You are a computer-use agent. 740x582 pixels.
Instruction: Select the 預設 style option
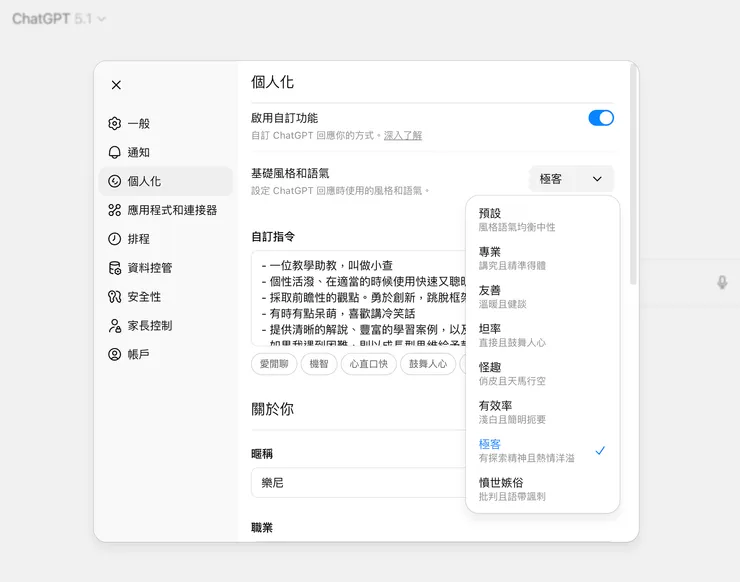point(542,219)
